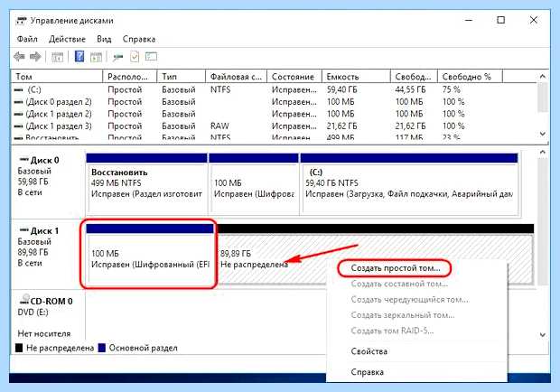
Task: Click the blue question mark help icon
Action: click(79, 56)
